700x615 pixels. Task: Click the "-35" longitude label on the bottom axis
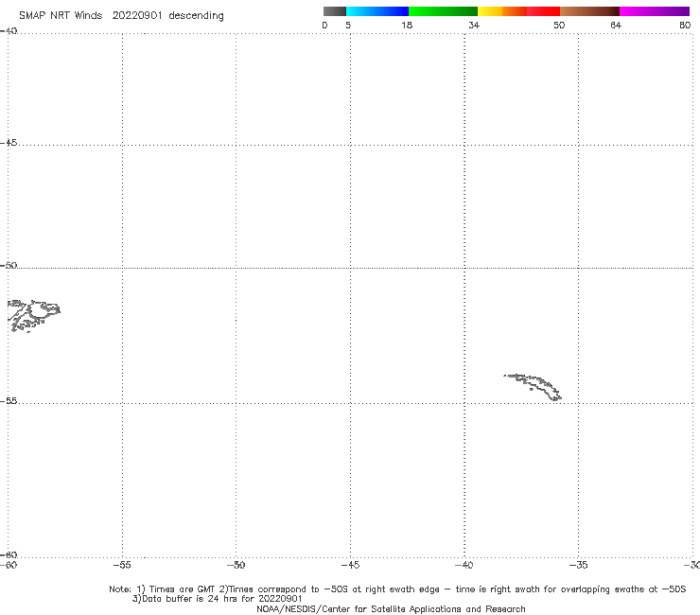(578, 565)
